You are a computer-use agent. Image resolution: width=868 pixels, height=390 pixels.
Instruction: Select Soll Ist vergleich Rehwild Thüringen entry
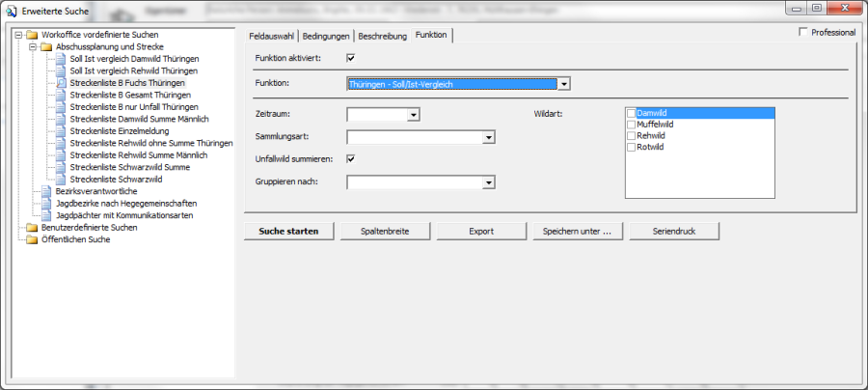(133, 70)
